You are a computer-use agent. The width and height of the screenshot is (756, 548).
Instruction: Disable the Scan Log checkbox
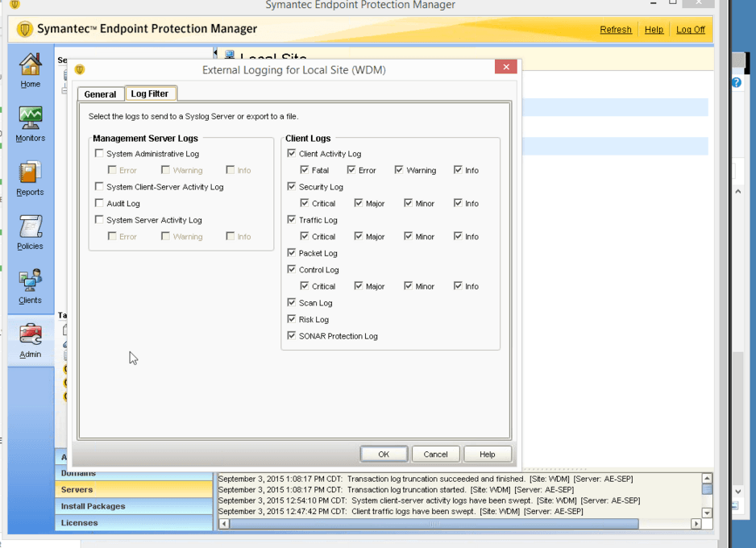(291, 302)
